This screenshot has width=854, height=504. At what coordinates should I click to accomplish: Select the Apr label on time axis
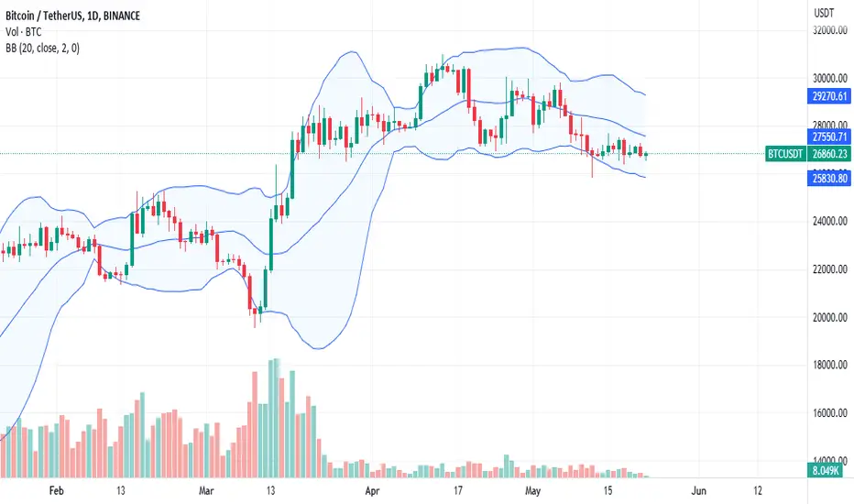(372, 491)
